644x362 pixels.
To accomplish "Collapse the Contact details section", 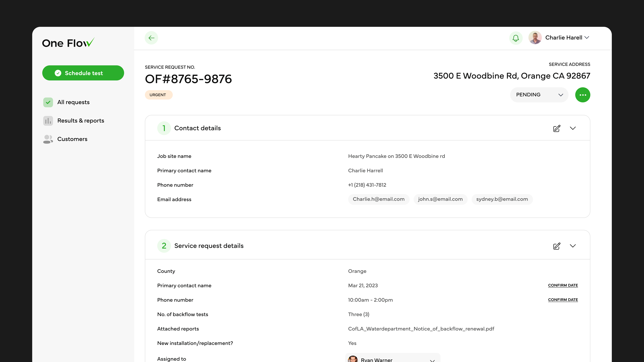I will (573, 128).
